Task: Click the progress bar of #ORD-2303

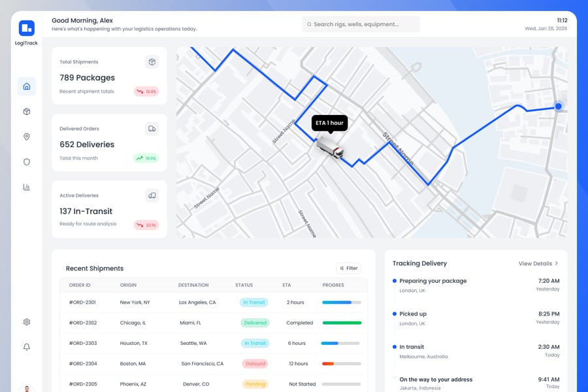Action: click(x=341, y=343)
